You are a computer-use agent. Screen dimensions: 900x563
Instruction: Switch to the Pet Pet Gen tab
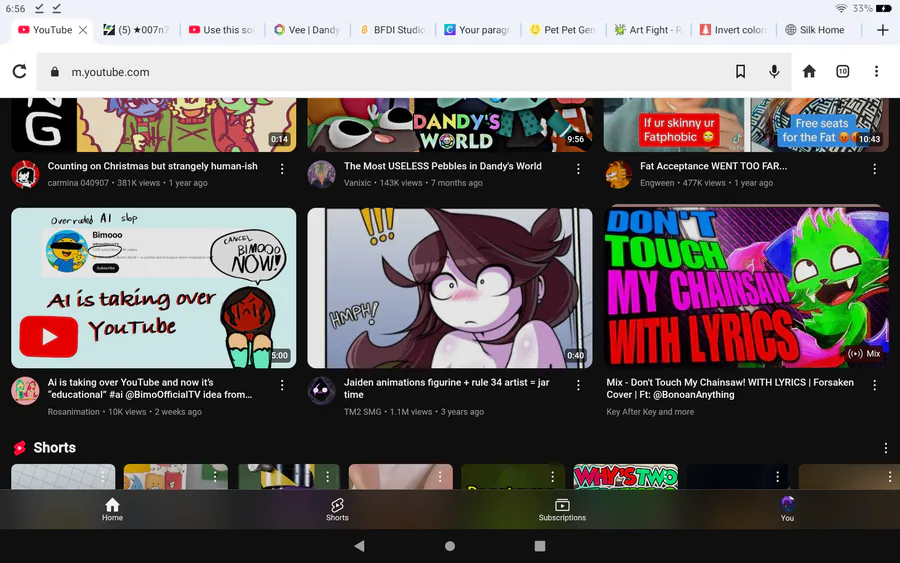click(562, 30)
